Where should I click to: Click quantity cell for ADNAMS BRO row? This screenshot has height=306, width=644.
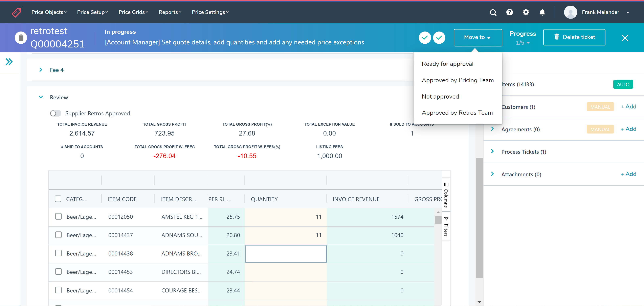286,254
